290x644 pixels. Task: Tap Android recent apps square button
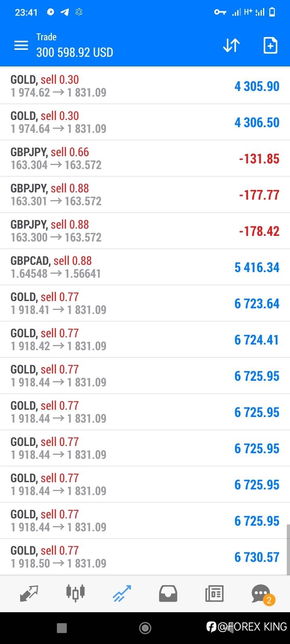tap(62, 627)
